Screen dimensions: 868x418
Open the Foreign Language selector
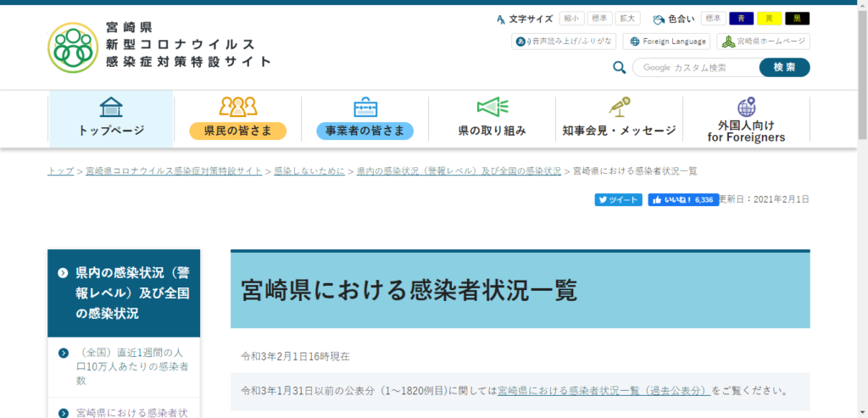665,42
